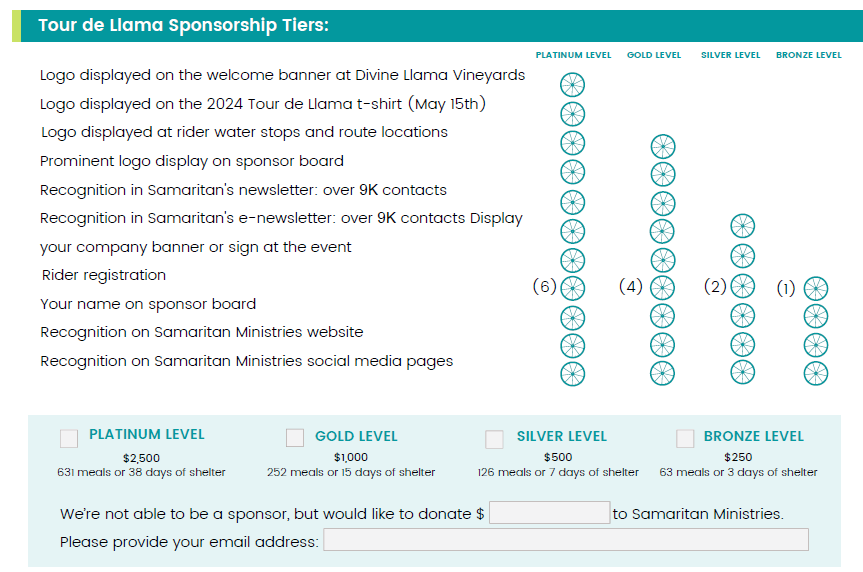Focus the email address input field
863x572 pixels.
click(565, 540)
